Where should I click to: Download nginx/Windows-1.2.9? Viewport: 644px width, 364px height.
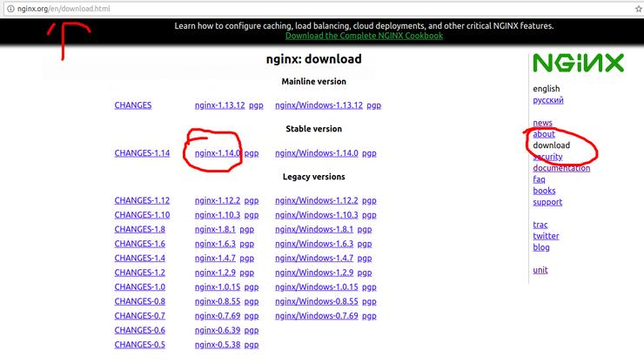pos(314,273)
